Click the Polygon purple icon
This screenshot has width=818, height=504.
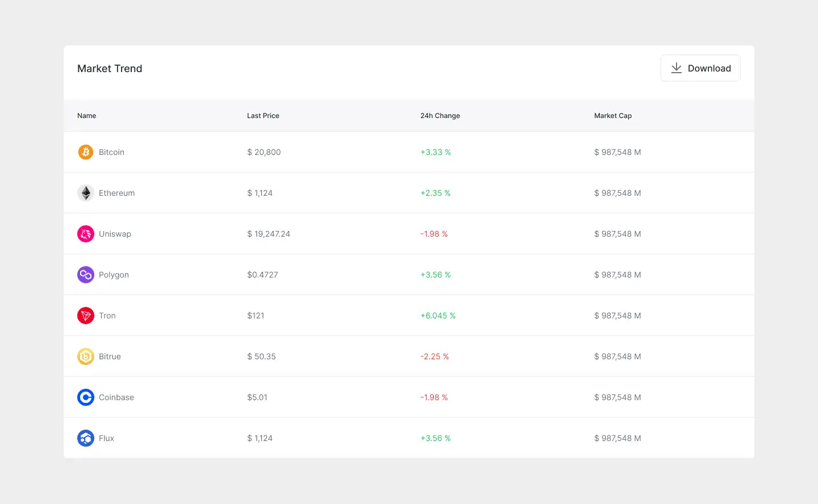[86, 275]
